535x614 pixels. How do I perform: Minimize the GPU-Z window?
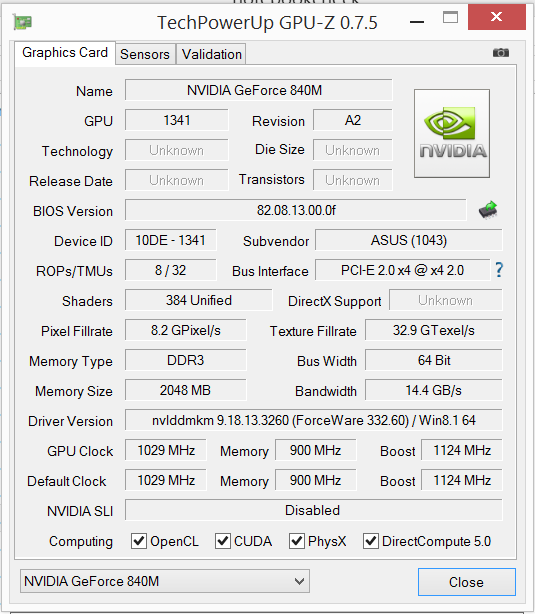tap(417, 22)
